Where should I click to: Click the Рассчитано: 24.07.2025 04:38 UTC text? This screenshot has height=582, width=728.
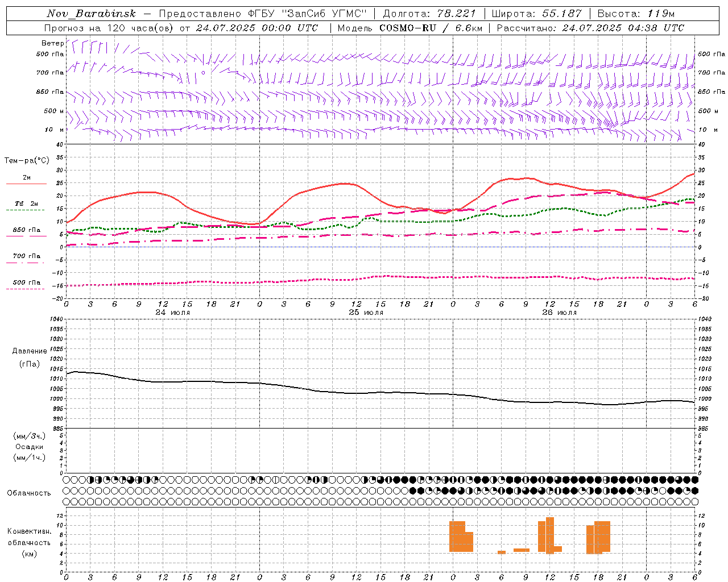click(x=590, y=28)
